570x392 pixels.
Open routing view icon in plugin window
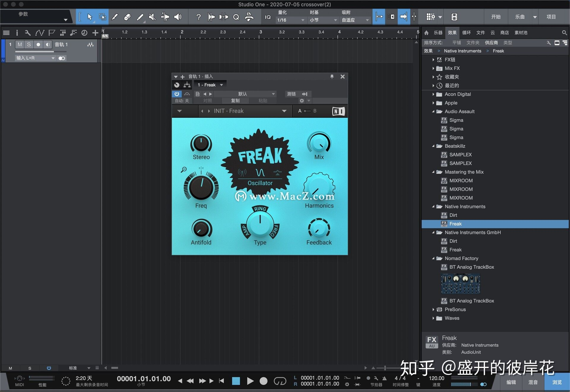click(x=187, y=85)
